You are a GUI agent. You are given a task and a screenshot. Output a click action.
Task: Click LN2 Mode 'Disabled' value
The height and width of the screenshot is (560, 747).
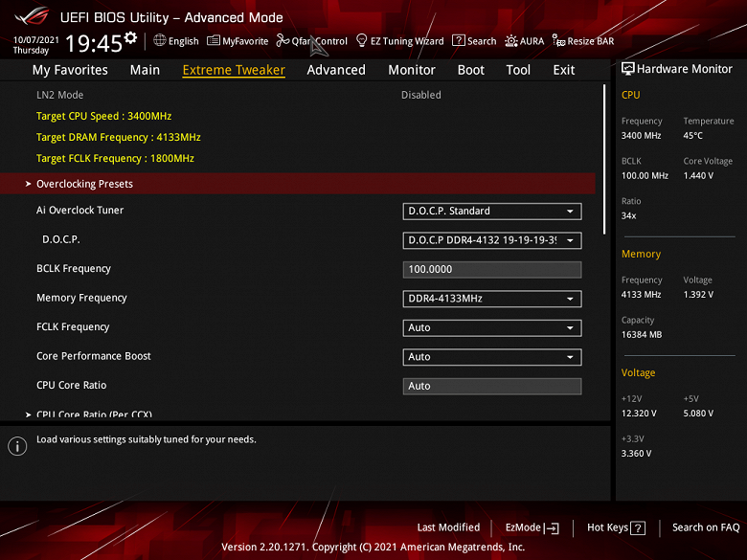421,95
